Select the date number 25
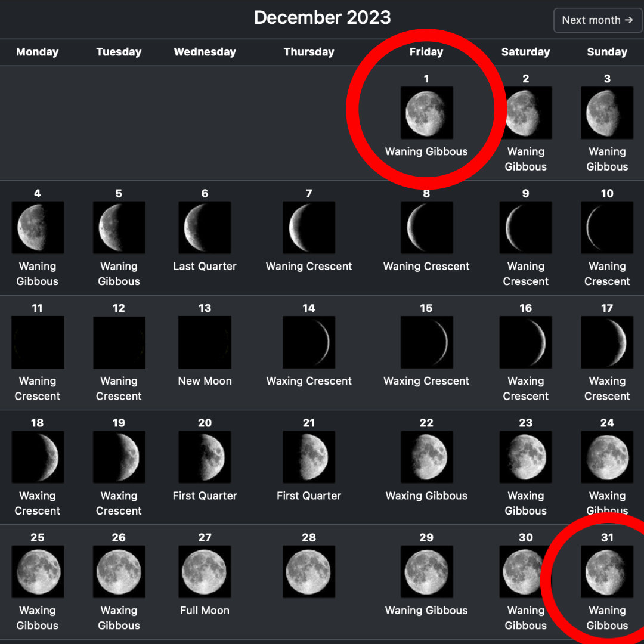This screenshot has height=644, width=644. coord(37,538)
